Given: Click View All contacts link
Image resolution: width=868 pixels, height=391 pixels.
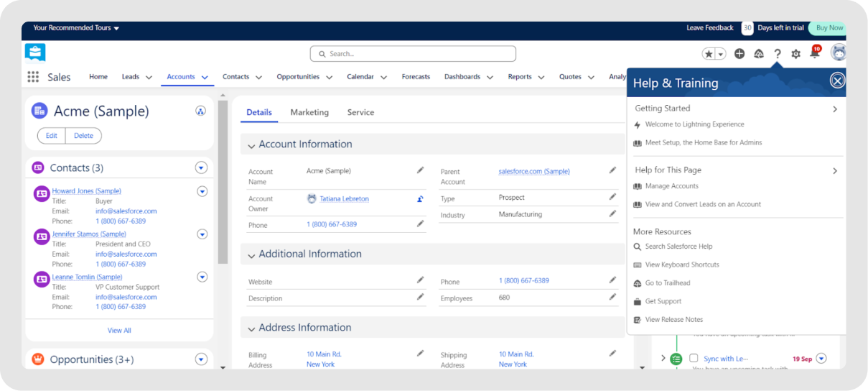Looking at the screenshot, I should [119, 331].
